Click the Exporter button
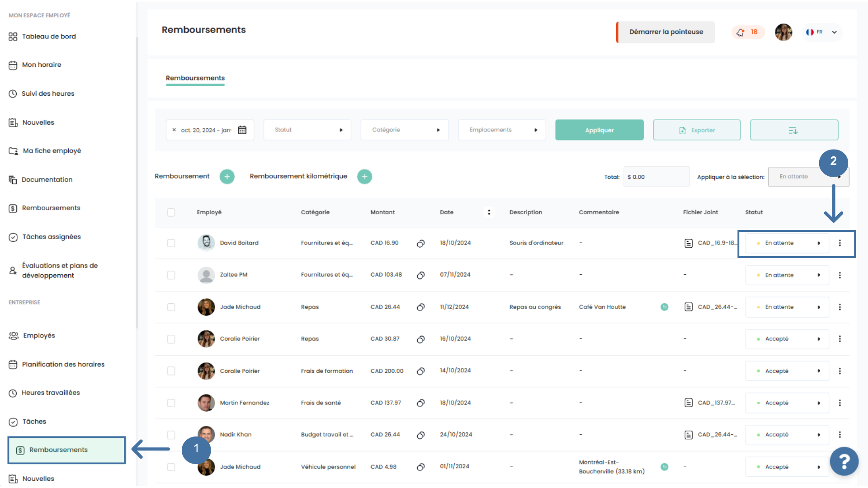The image size is (868, 488). coord(697,130)
